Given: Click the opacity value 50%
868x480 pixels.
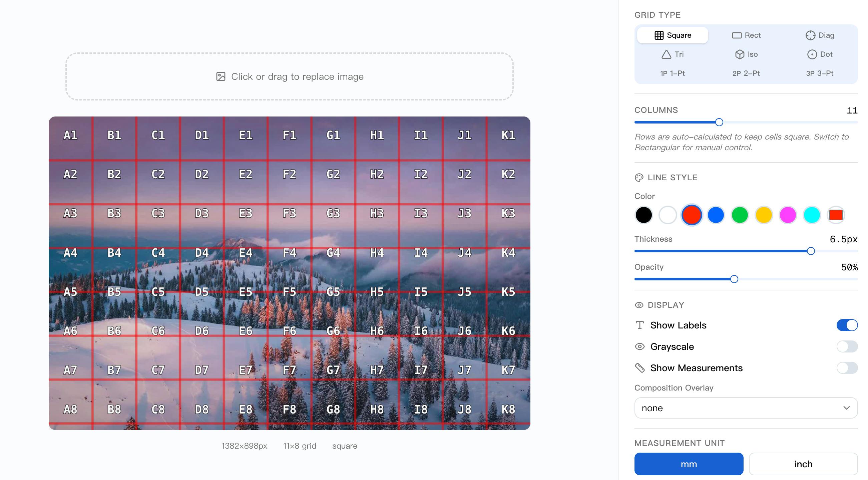Looking at the screenshot, I should (849, 267).
